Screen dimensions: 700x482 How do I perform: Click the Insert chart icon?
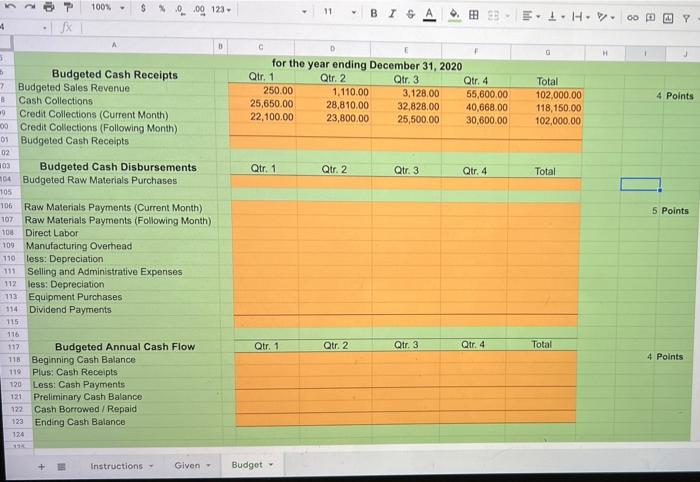(668, 18)
